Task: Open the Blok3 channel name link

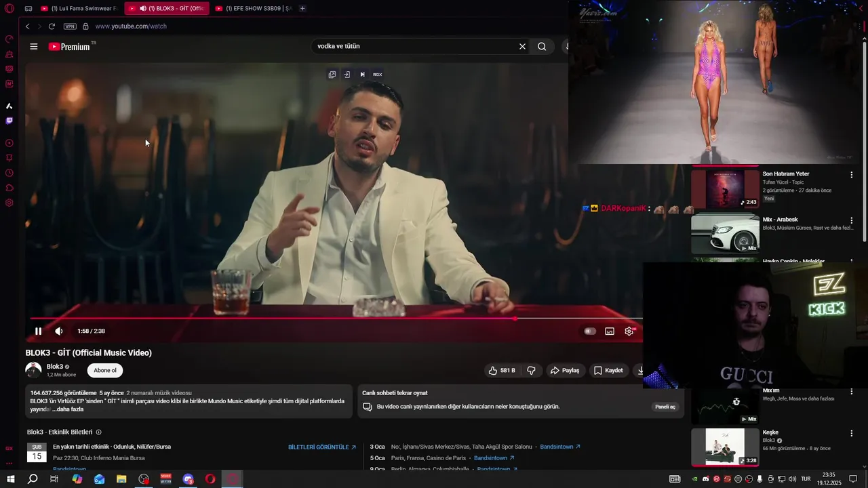Action: [x=55, y=366]
